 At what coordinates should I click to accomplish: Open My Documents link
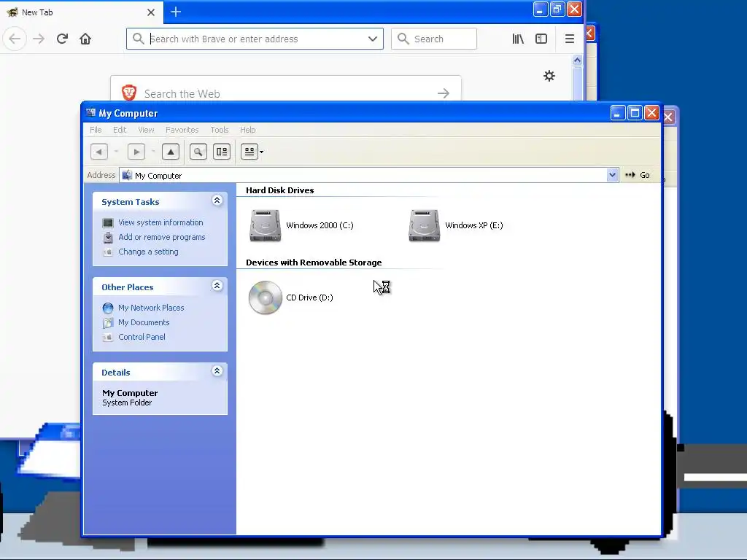point(144,322)
